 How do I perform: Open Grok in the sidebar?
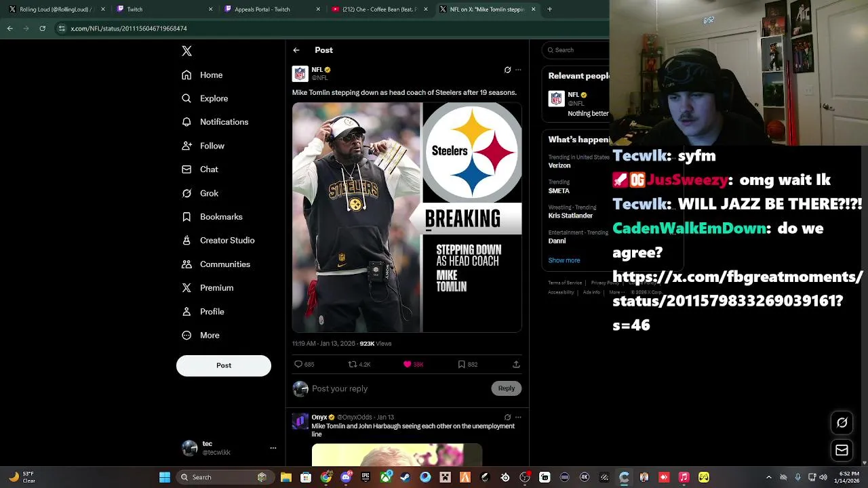(200, 193)
